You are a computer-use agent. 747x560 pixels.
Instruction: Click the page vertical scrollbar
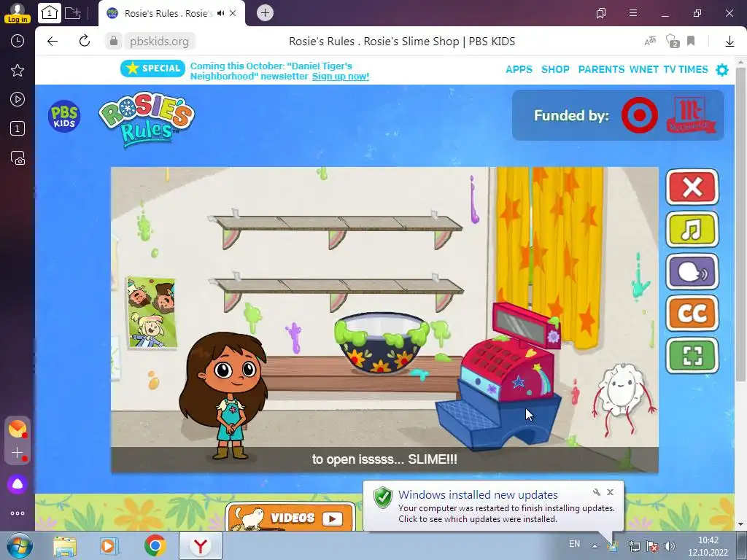[x=740, y=224]
